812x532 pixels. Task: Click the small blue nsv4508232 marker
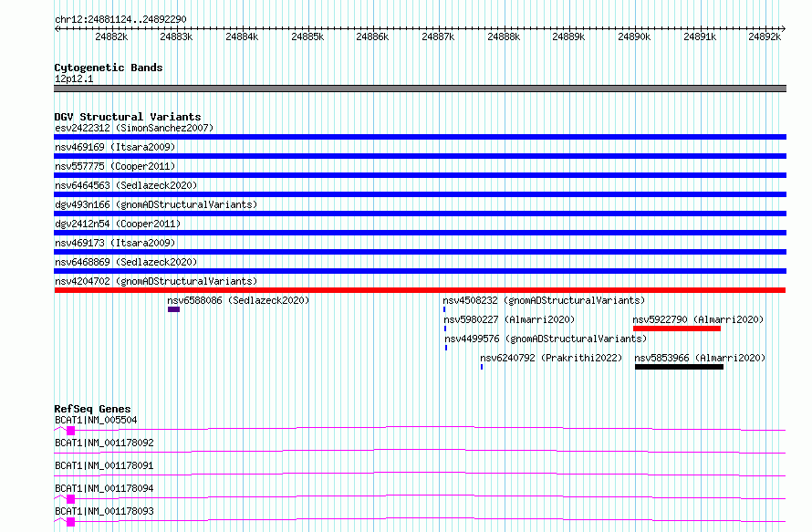click(x=444, y=309)
